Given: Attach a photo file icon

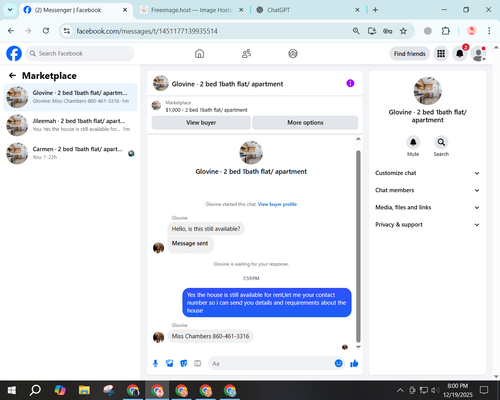Looking at the screenshot, I should tap(170, 363).
